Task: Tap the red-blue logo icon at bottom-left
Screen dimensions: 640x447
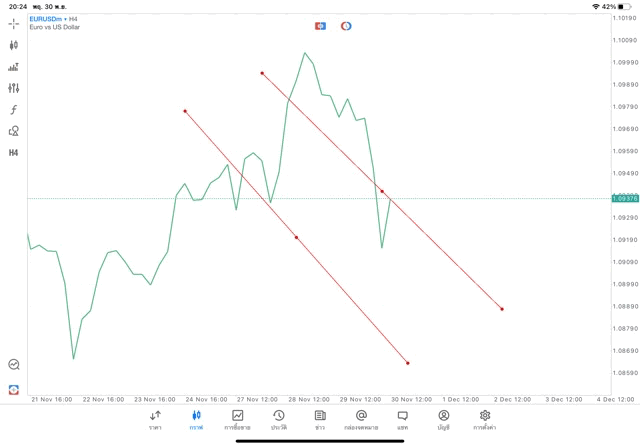Action: 14,389
